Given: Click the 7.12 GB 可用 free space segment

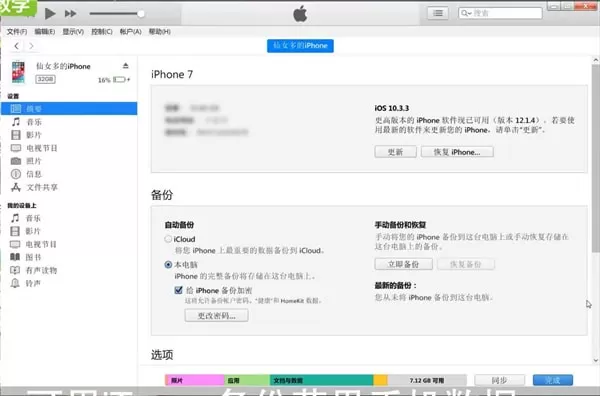Looking at the screenshot, I should tap(427, 380).
